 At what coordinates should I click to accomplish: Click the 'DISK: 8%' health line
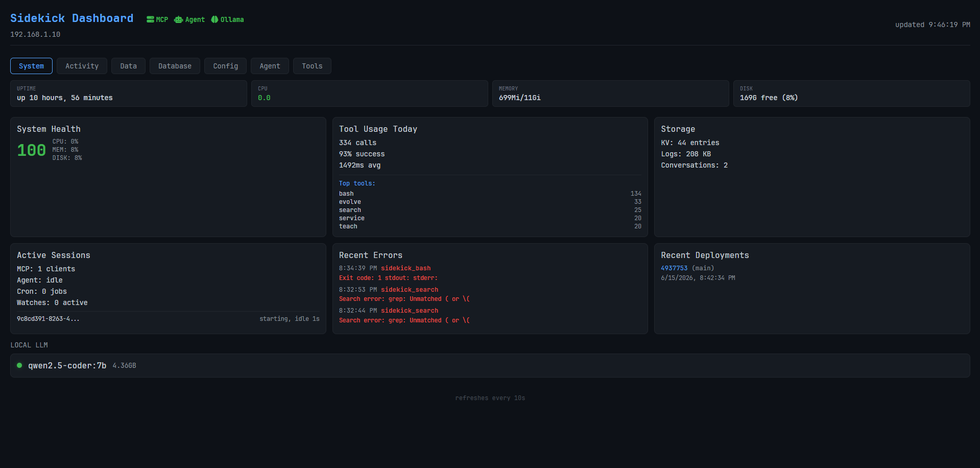coord(67,158)
